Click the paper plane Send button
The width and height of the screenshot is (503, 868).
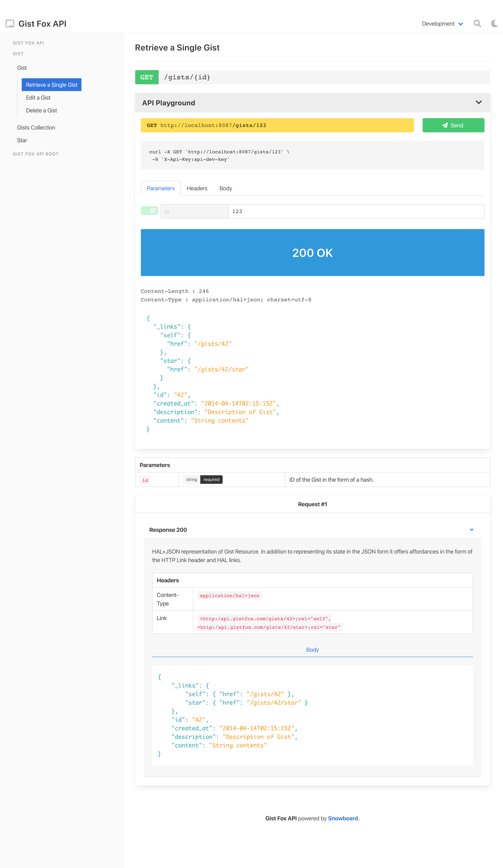pos(453,125)
